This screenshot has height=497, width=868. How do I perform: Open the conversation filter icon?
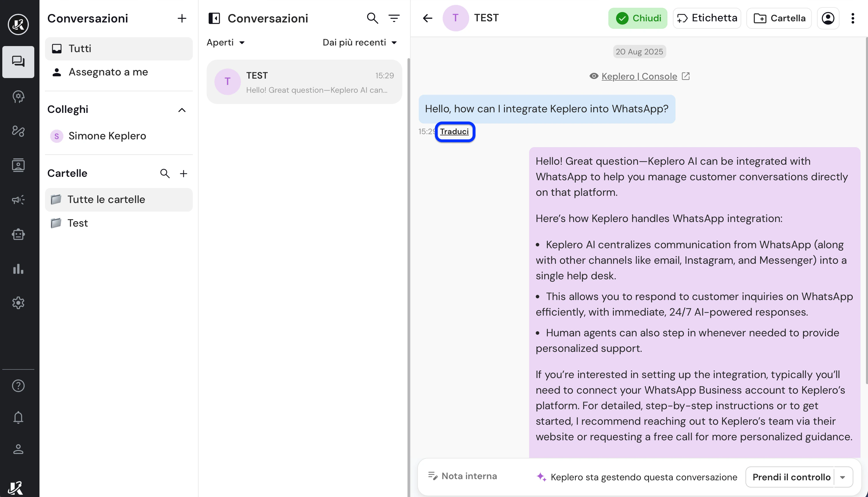(394, 18)
